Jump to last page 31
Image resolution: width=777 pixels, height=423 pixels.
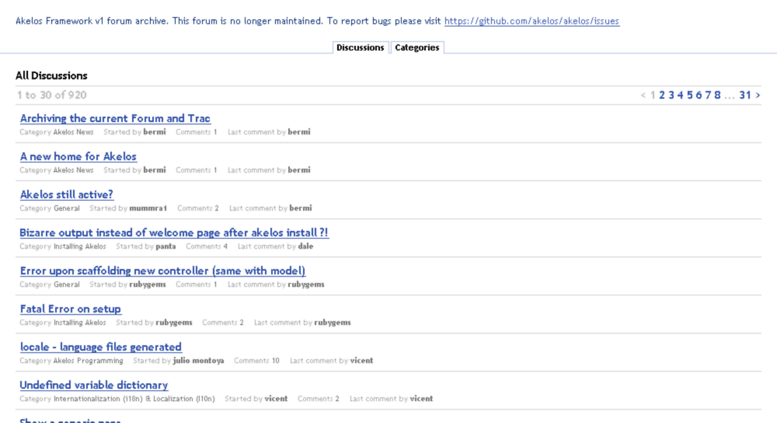click(745, 95)
